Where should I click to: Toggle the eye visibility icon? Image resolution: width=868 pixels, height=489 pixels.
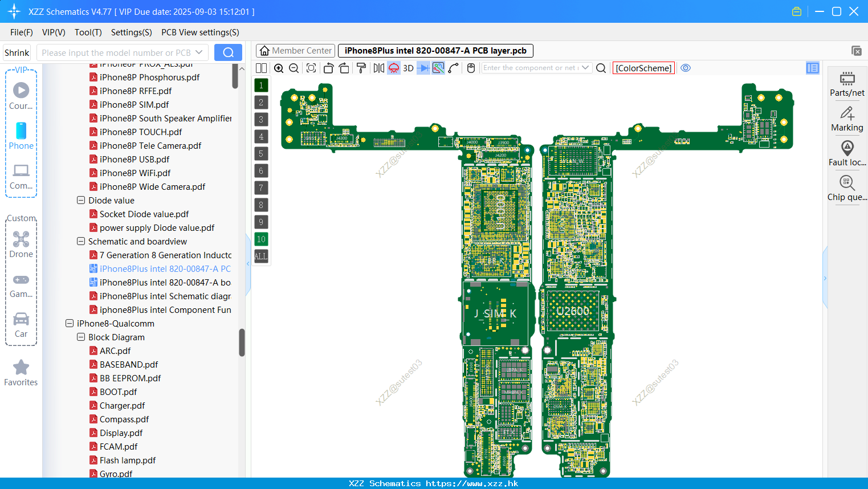point(686,68)
